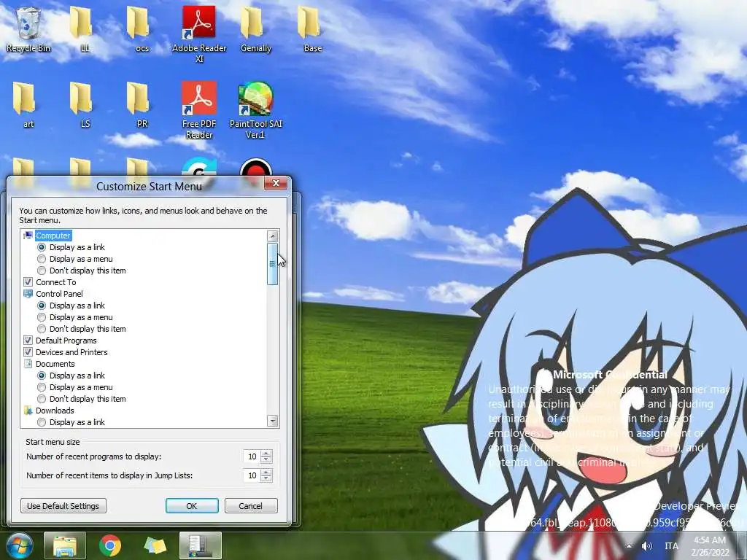This screenshot has height=560, width=747.
Task: Click Use Default Settings button
Action: click(63, 506)
